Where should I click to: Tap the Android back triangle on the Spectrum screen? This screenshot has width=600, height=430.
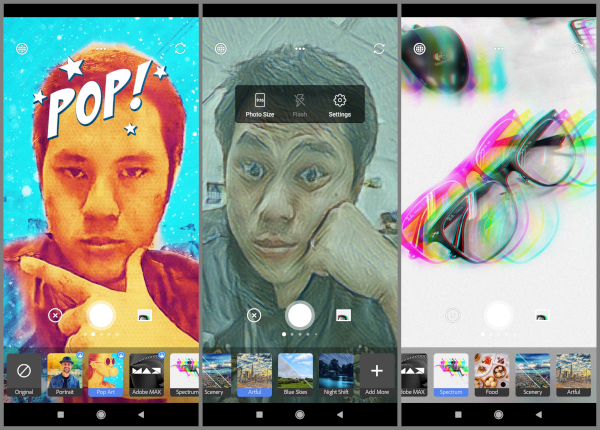click(539, 414)
